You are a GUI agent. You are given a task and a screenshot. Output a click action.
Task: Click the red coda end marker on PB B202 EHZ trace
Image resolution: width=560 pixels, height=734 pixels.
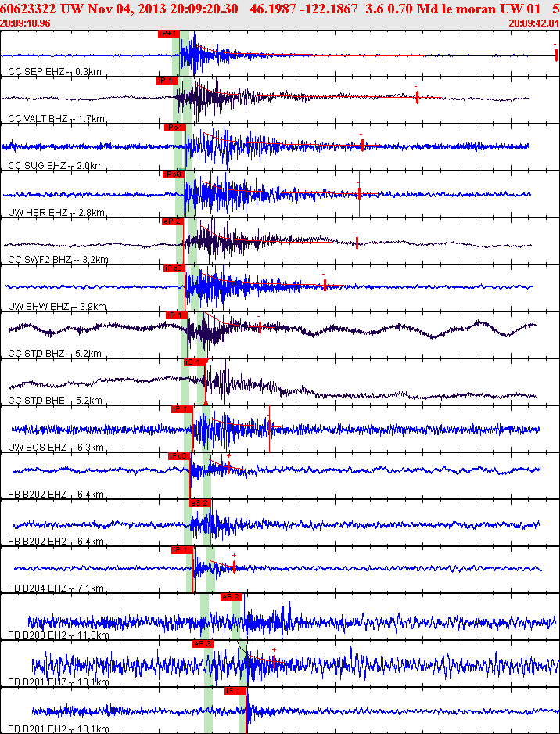click(x=228, y=466)
